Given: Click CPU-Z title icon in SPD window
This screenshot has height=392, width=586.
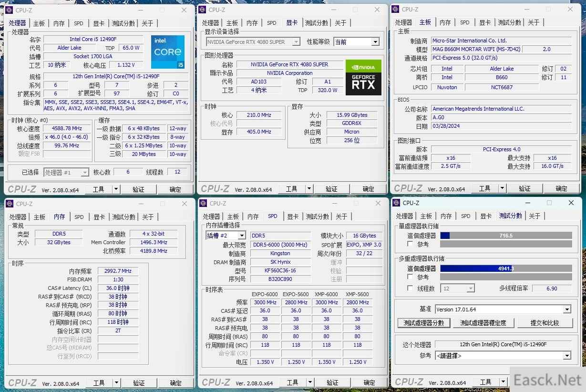Looking at the screenshot, I should coord(203,203).
